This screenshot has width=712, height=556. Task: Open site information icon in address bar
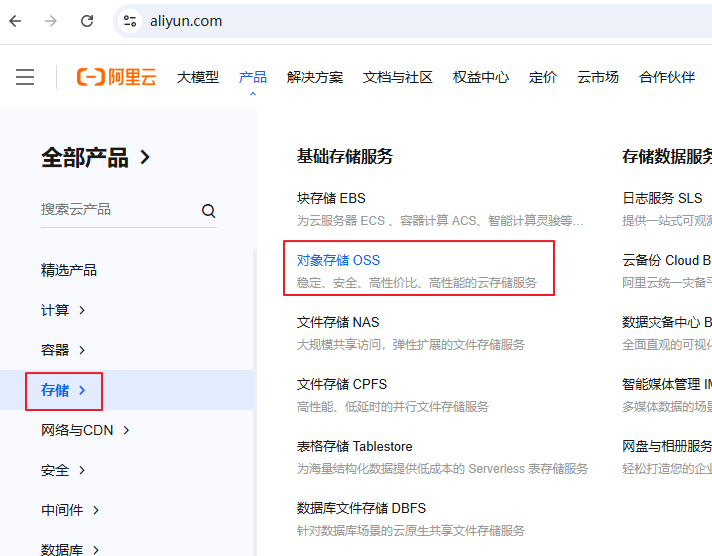[x=130, y=21]
